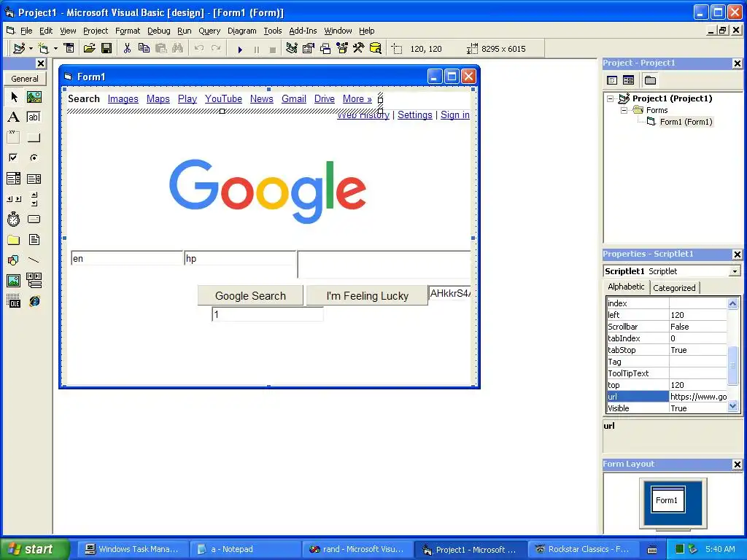The image size is (747, 560).
Task: Switch to the Alphabetic properties tab
Action: click(626, 287)
